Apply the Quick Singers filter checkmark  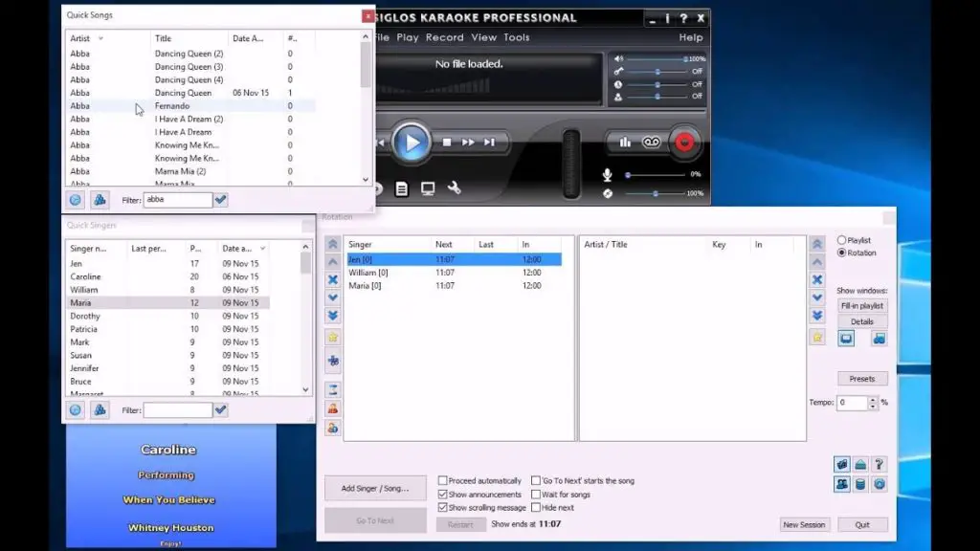coord(221,409)
